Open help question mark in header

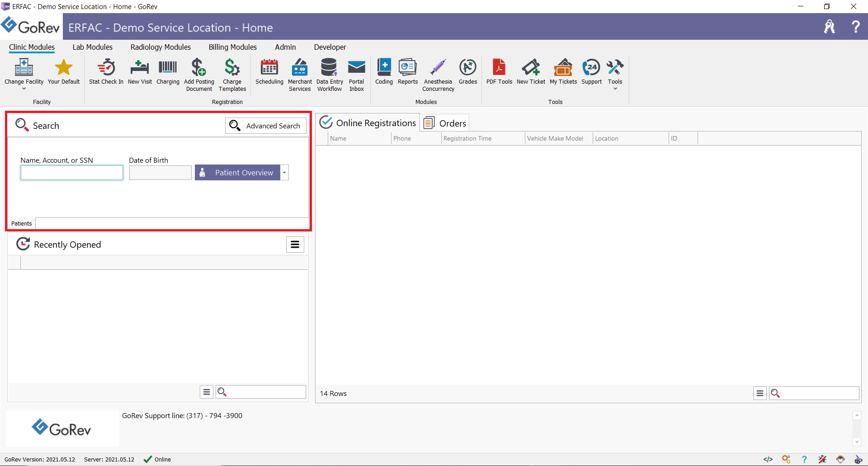tap(855, 27)
